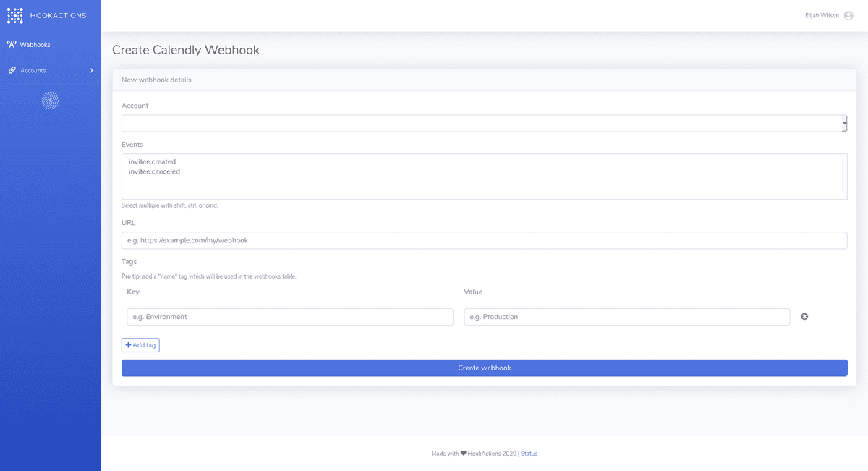
Task: Click the Add tag button
Action: (x=140, y=344)
